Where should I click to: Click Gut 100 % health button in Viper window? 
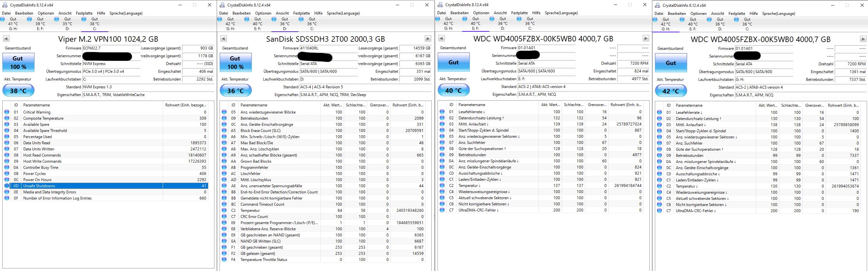18,62
